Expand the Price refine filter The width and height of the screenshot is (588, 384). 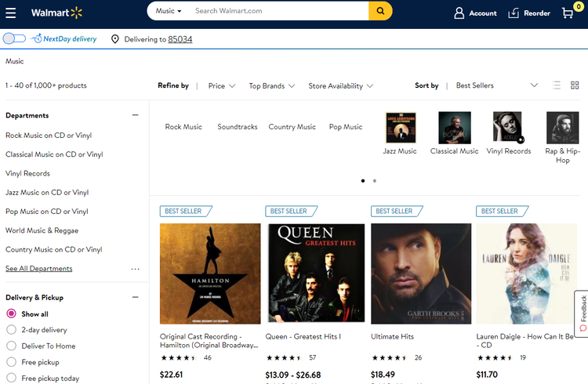tap(222, 86)
